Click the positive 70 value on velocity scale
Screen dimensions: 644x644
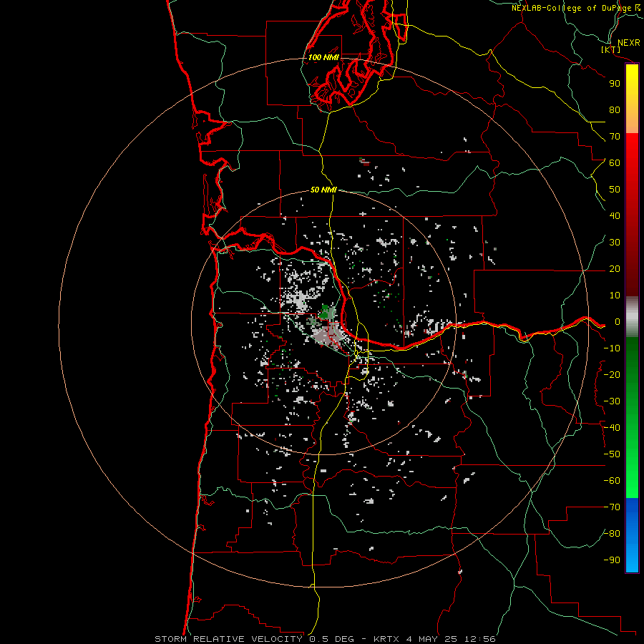pyautogui.click(x=615, y=137)
